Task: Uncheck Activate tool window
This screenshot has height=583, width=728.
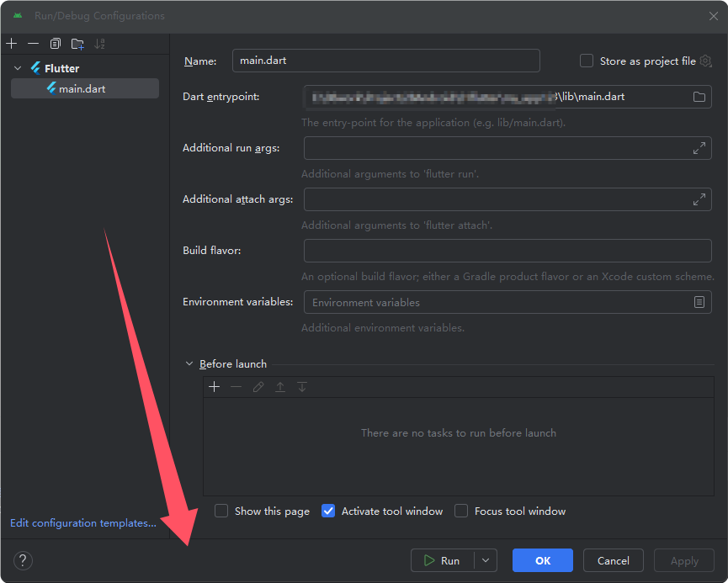Action: click(x=328, y=511)
